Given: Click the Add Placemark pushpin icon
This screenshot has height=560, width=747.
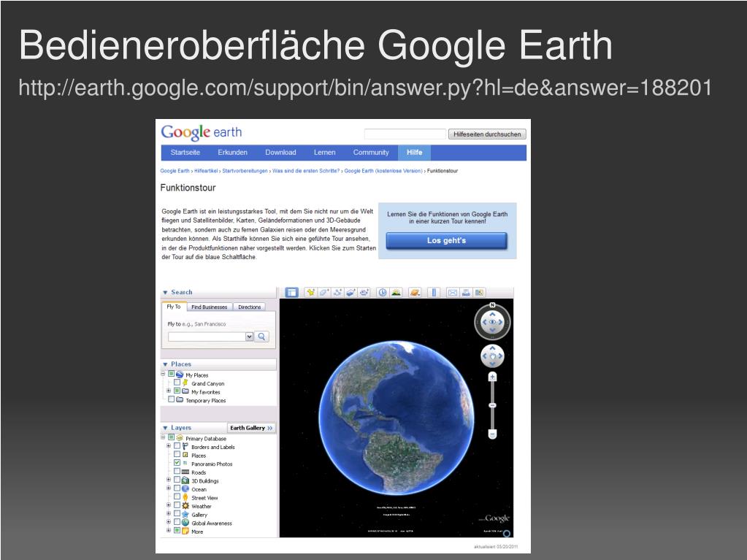Looking at the screenshot, I should 310,292.
